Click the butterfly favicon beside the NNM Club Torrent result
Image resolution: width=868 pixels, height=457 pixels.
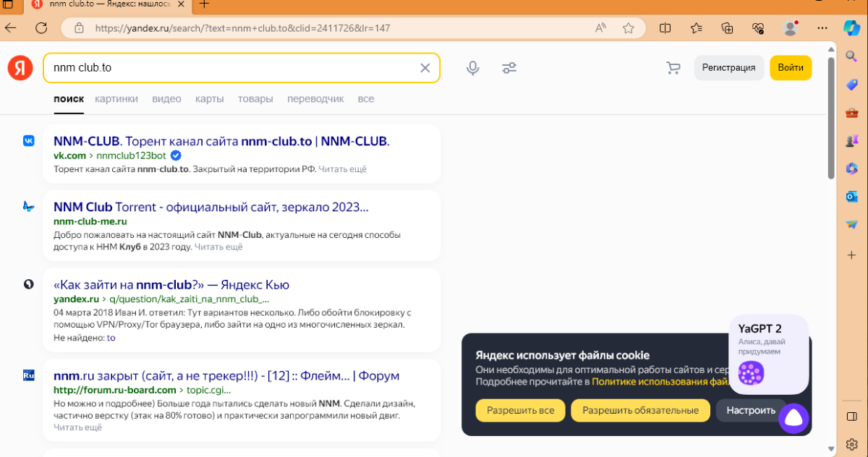tap(29, 207)
